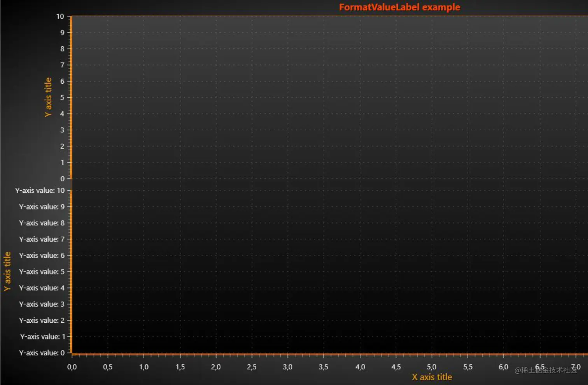Select the X-axis label "0,5"
Image resolution: width=588 pixels, height=385 pixels.
click(x=108, y=367)
